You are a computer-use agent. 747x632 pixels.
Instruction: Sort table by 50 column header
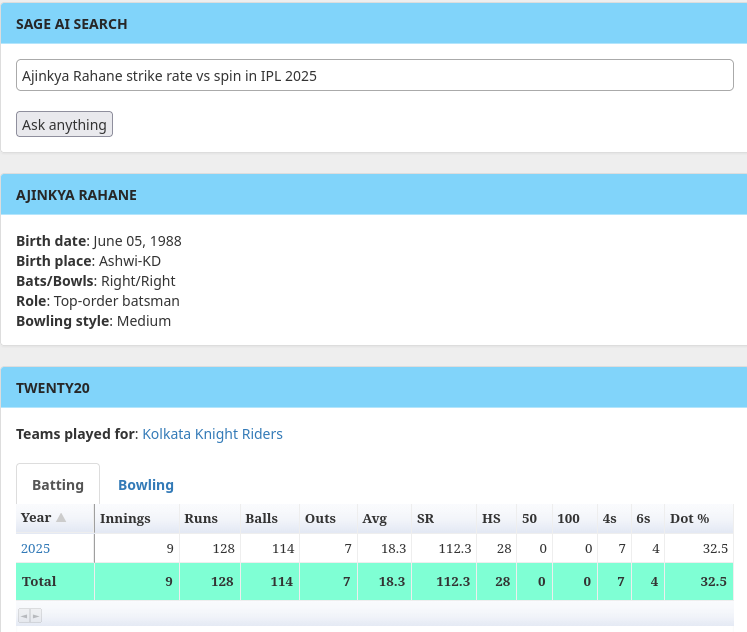[534, 518]
